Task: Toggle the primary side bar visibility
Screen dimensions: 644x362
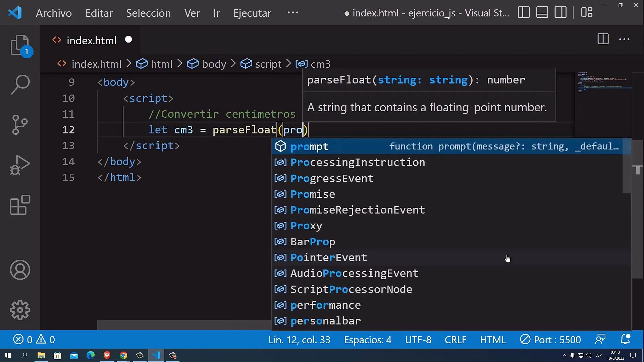Action: 524,12
